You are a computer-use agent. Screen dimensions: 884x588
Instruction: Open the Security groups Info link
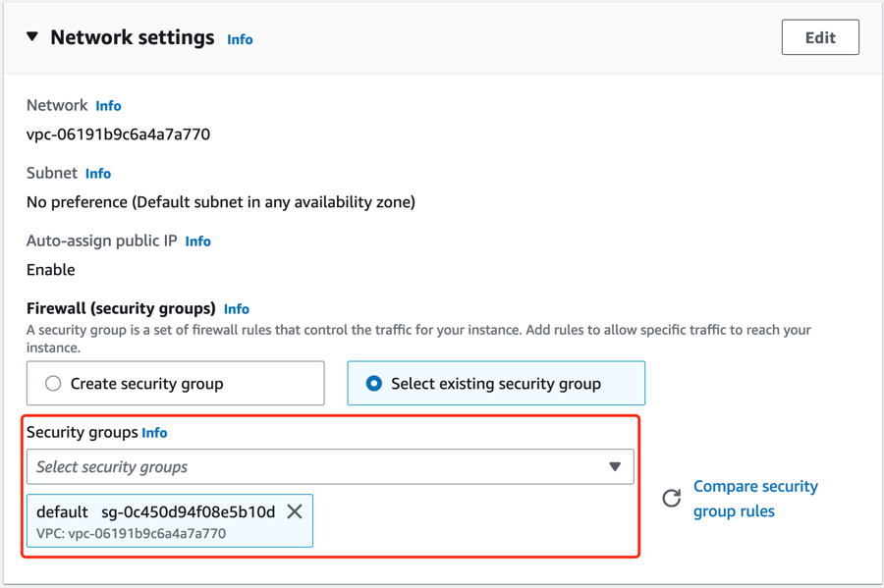pos(154,433)
